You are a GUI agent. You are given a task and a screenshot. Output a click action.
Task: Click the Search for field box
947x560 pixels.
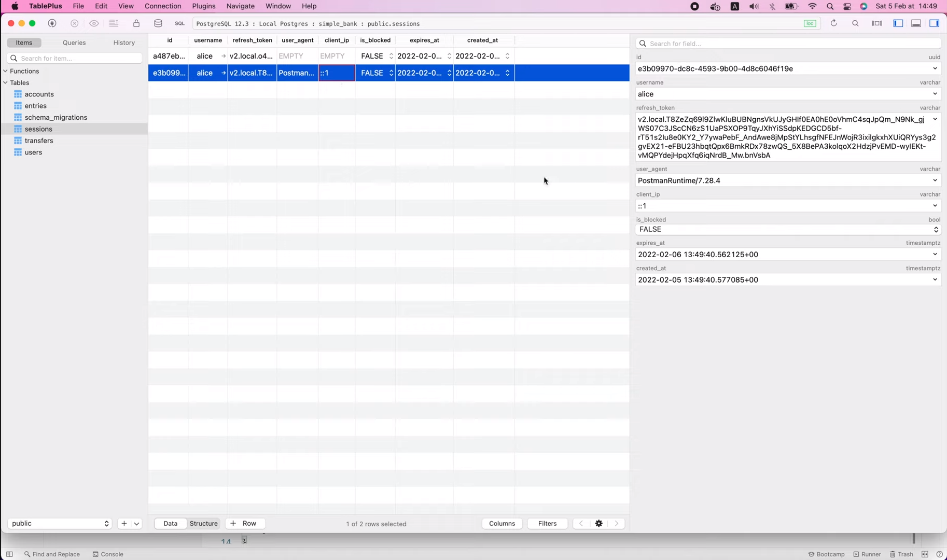click(x=788, y=44)
